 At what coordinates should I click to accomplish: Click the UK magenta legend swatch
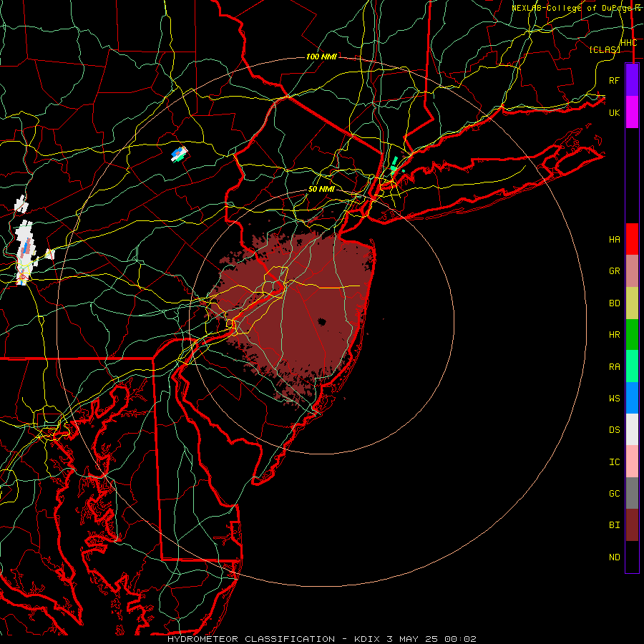pyautogui.click(x=632, y=112)
